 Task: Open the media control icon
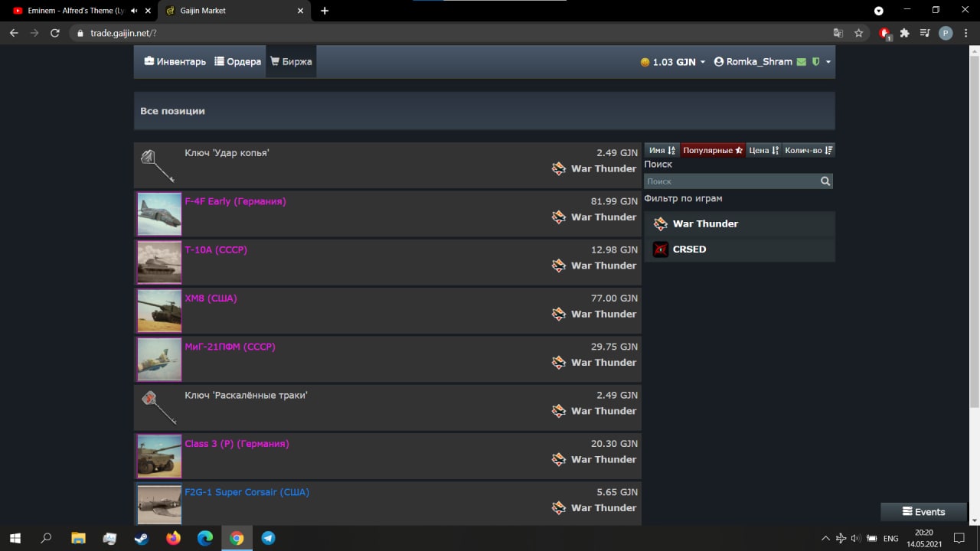point(924,33)
